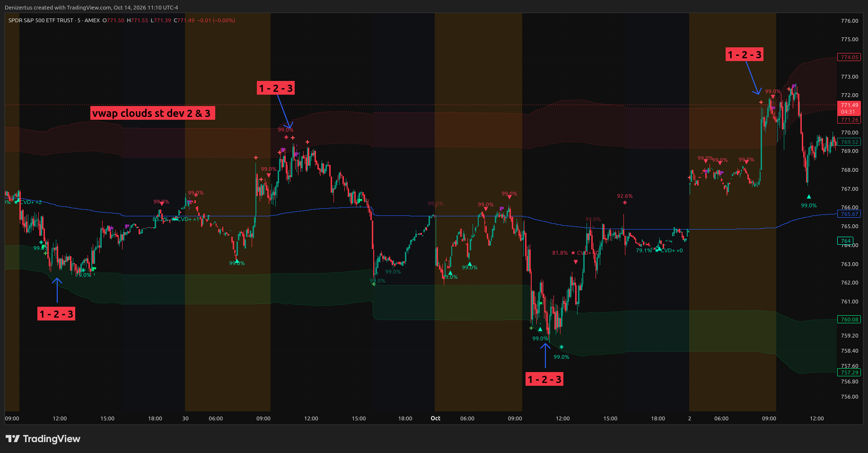Click the change value −0.01 (−0.00%)

click(216, 20)
